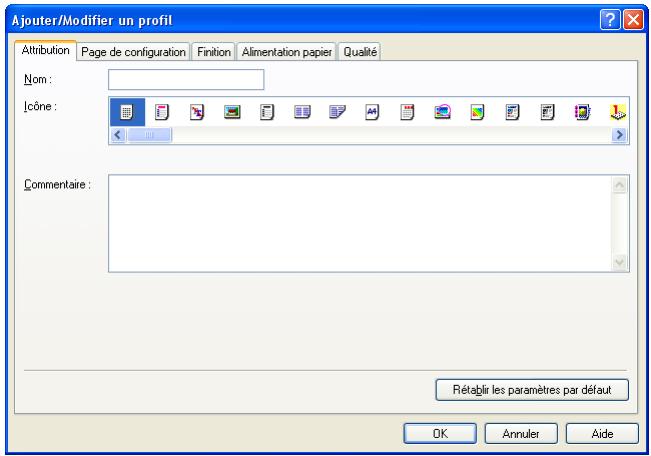Select the blue-header mixed layout page icon

512,112
